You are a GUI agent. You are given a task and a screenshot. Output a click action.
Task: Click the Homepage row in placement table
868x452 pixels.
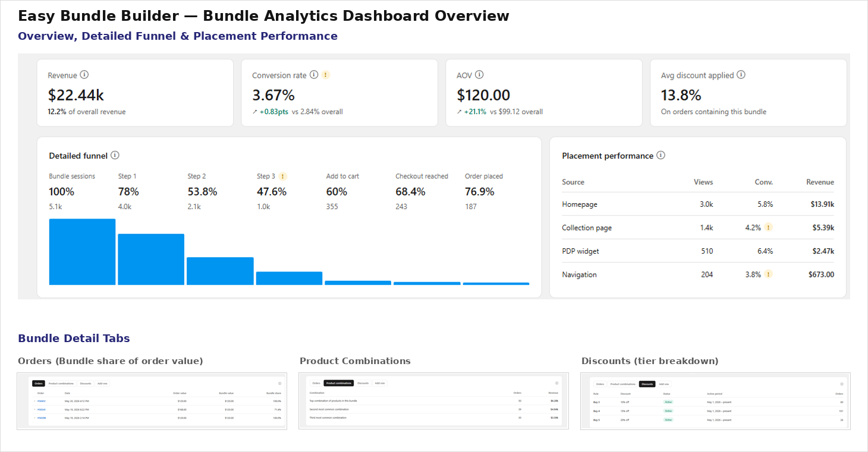pyautogui.click(x=698, y=204)
